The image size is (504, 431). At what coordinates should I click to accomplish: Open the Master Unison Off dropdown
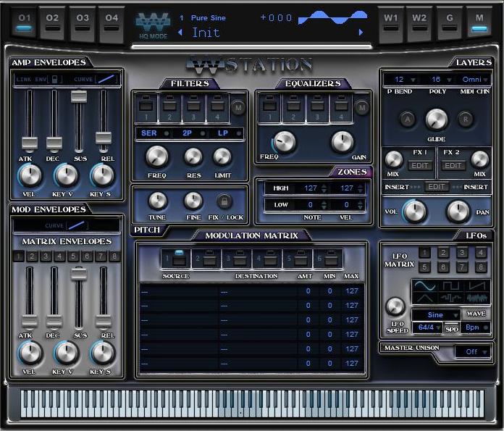pos(472,351)
